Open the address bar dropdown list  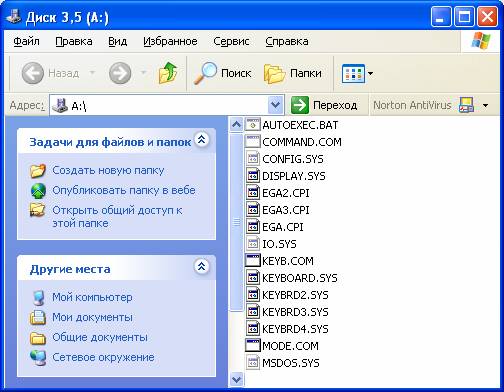coord(275,105)
